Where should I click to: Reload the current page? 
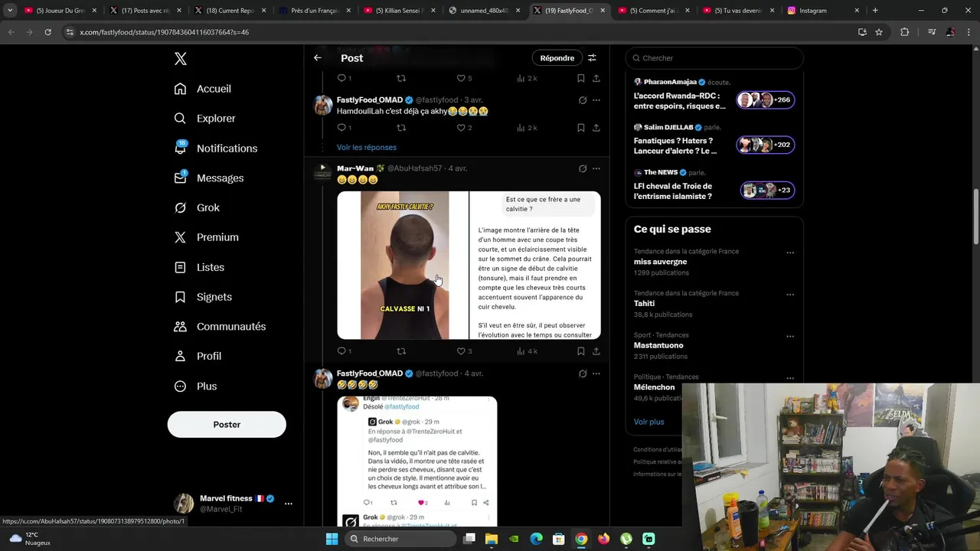[x=47, y=32]
